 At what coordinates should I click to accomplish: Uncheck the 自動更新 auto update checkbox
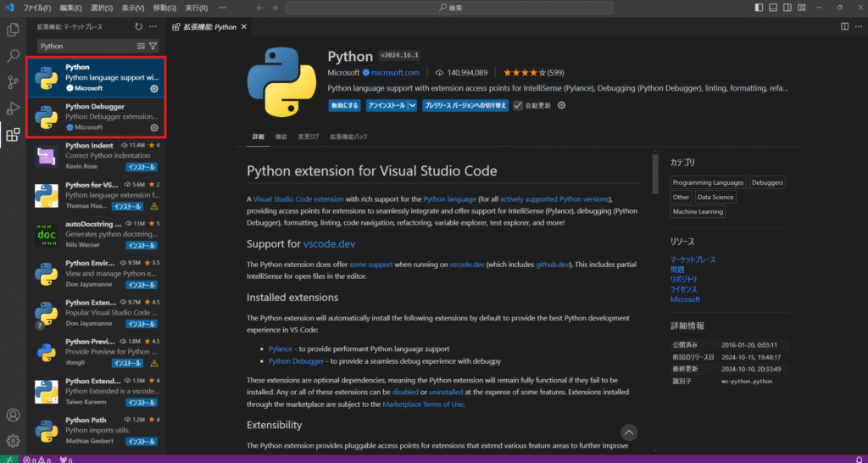point(517,105)
